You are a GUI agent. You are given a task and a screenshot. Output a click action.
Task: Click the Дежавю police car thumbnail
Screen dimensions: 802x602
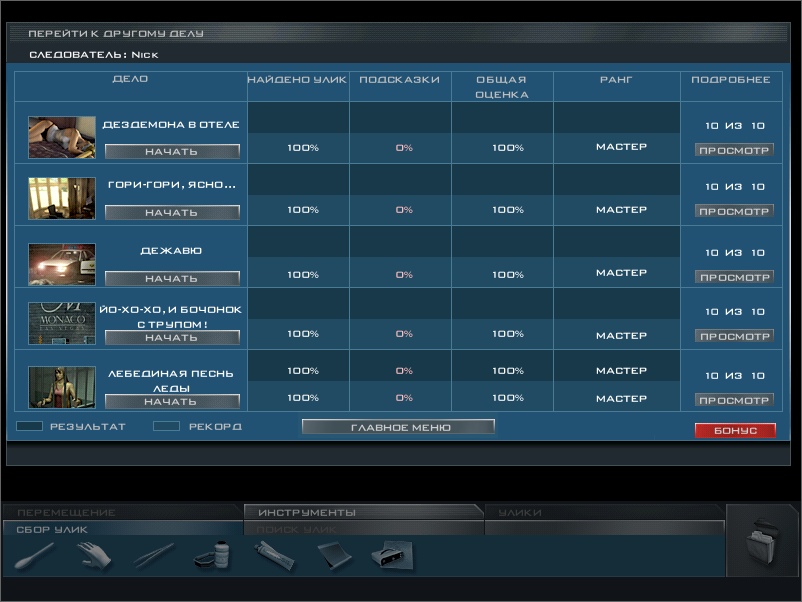(x=62, y=264)
